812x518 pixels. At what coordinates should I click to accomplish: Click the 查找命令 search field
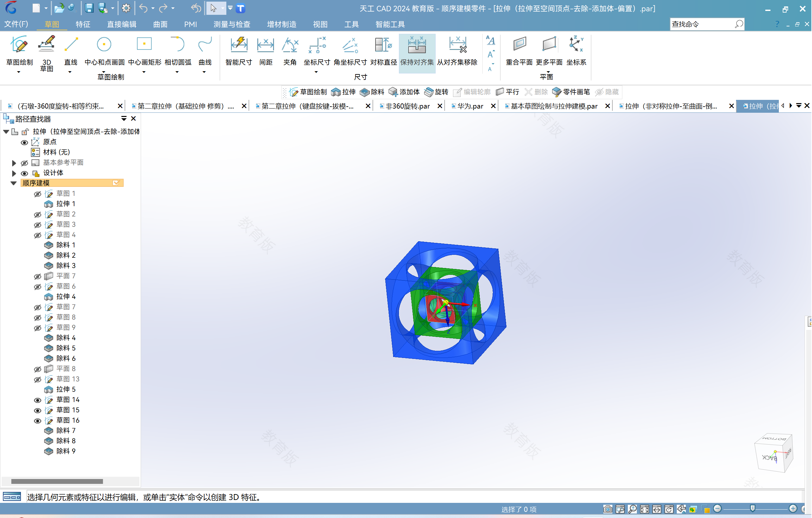pos(707,24)
